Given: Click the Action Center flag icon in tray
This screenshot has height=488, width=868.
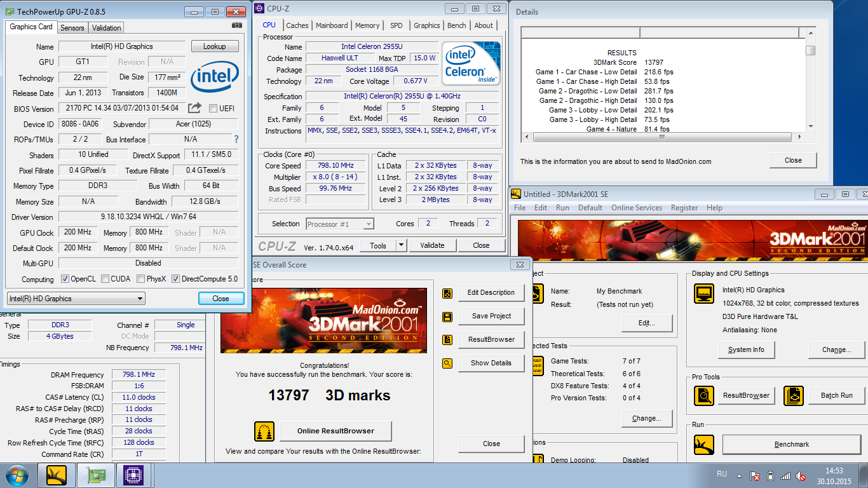Looking at the screenshot, I should 755,475.
